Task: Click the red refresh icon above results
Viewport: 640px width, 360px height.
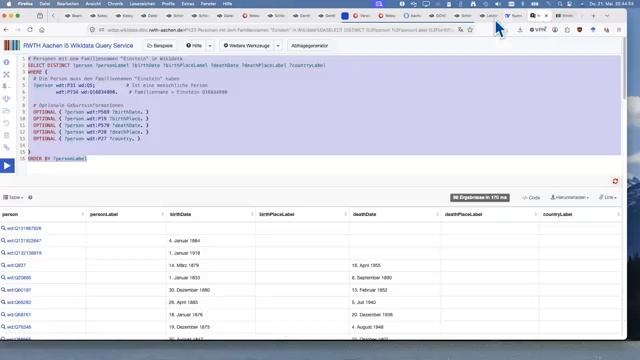Action: (x=615, y=181)
